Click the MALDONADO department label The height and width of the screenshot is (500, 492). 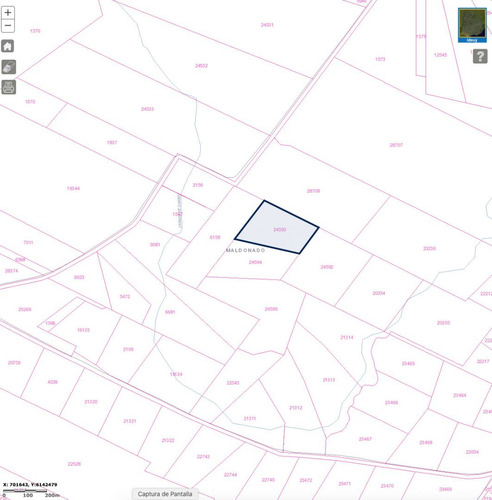coord(246,250)
